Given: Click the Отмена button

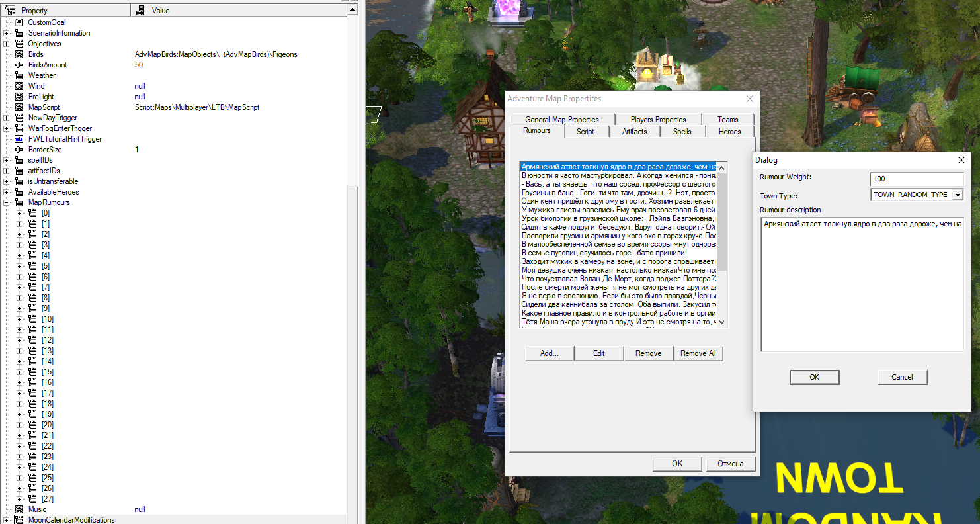Looking at the screenshot, I should (731, 464).
